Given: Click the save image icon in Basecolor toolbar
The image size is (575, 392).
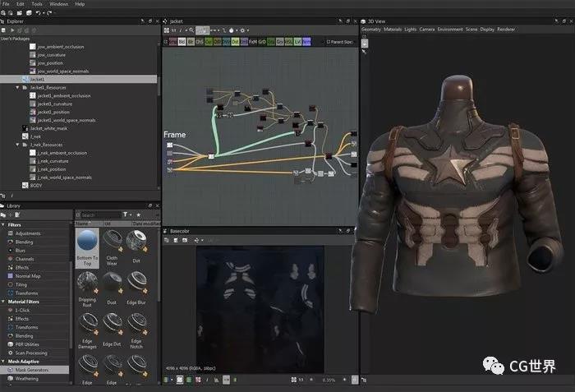Looking at the screenshot, I should click(x=176, y=240).
